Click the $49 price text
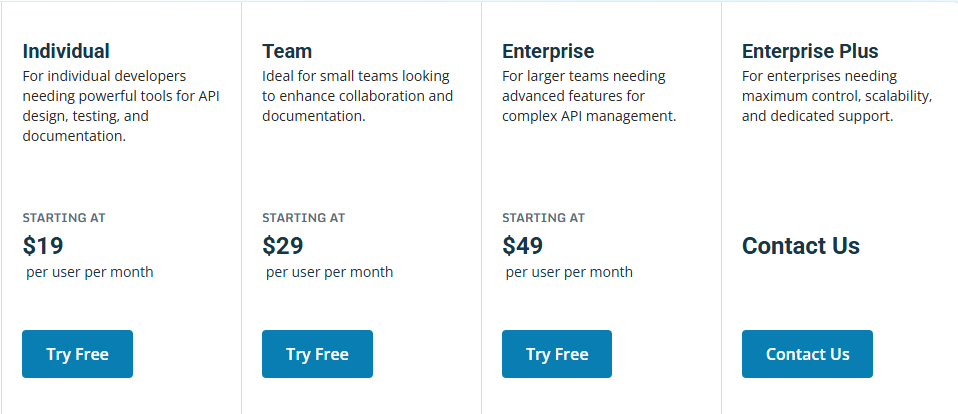Screen dimensions: 958x414 pyautogui.click(x=522, y=245)
